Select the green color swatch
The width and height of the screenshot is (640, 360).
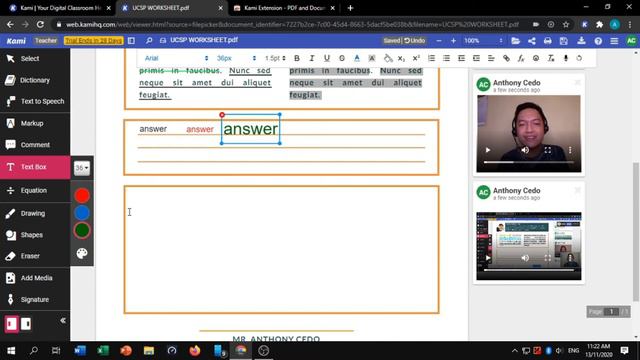coord(82,230)
